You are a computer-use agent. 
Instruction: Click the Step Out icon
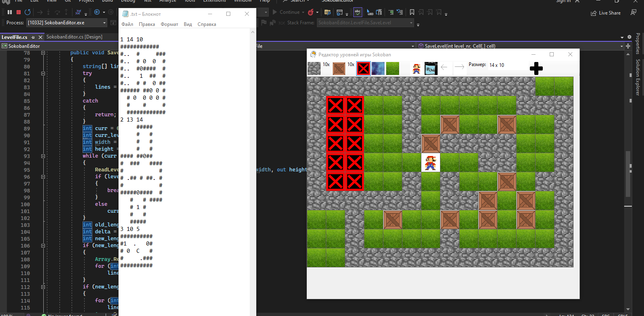tap(66, 12)
